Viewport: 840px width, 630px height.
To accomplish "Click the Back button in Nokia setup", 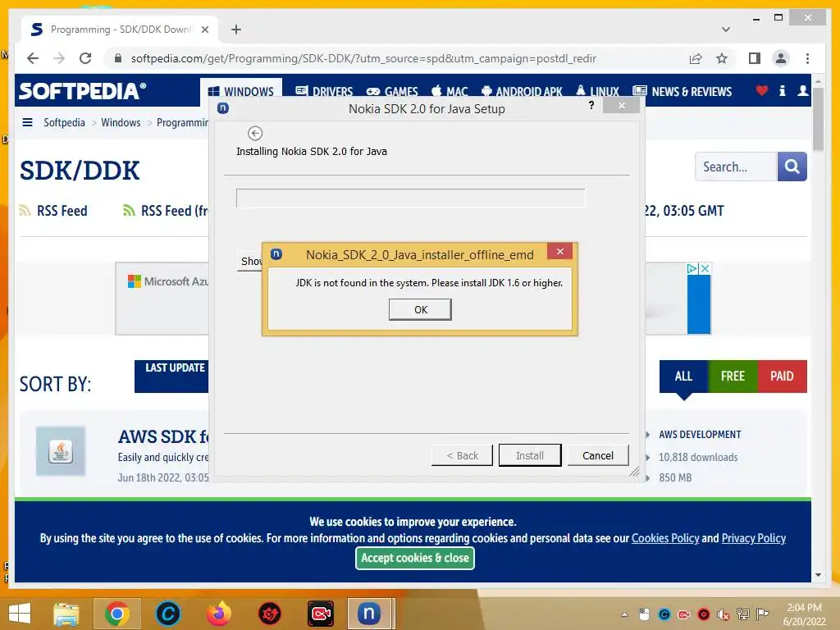I will pyautogui.click(x=462, y=455).
